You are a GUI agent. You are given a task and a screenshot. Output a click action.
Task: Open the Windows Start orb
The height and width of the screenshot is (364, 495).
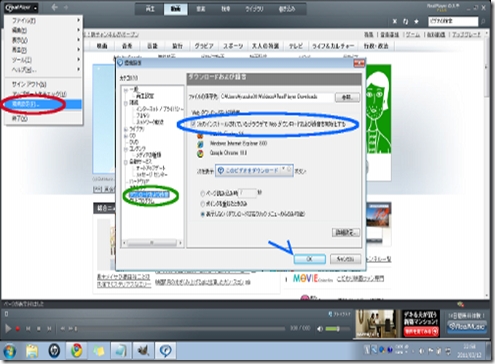tap(9, 351)
